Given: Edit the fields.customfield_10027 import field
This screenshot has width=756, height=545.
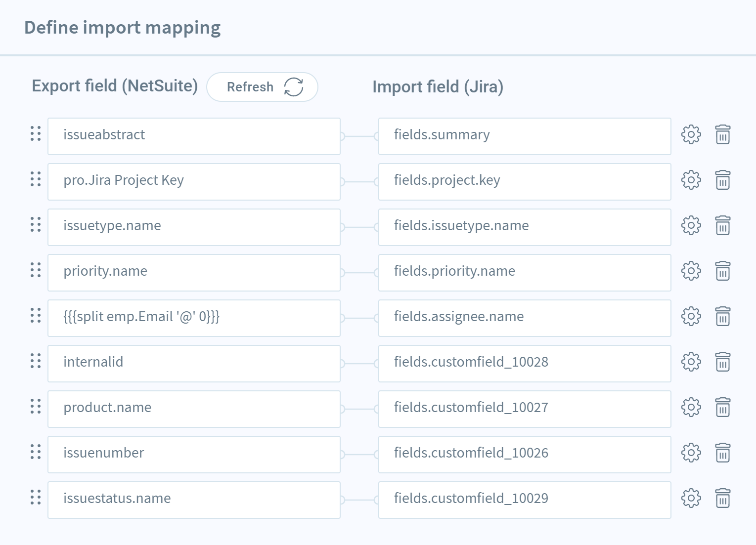Looking at the screenshot, I should (525, 409).
